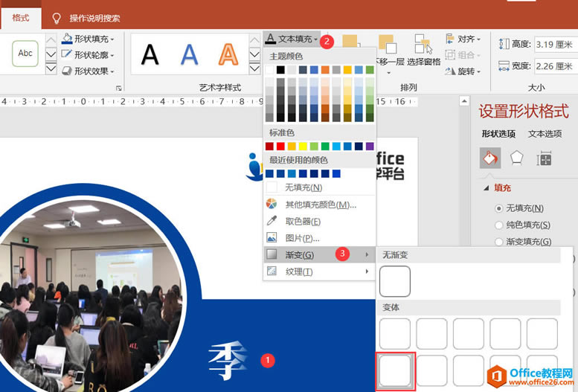This screenshot has height=392, width=578.
Task: Open the 形状效果 shape effects menu
Action: [x=89, y=71]
